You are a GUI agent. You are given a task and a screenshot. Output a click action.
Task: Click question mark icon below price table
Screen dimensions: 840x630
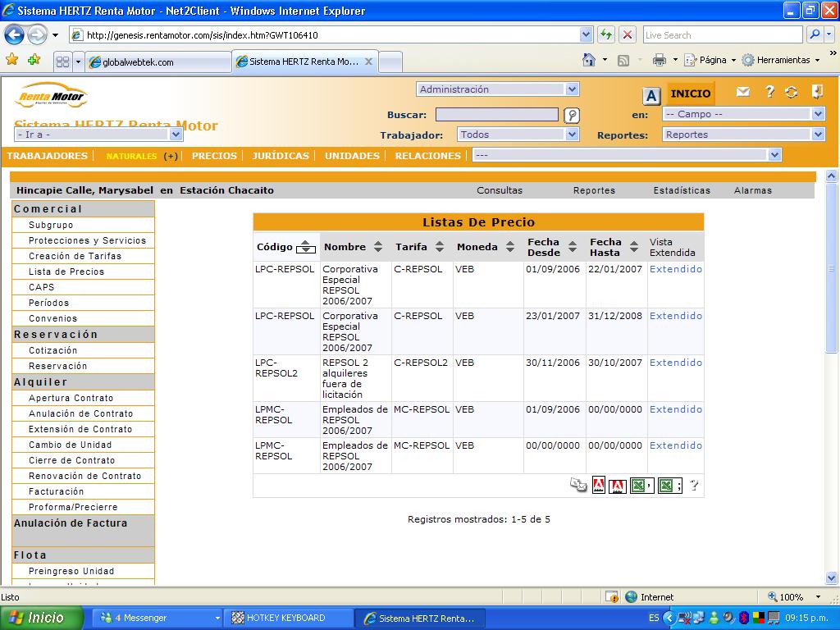[694, 486]
